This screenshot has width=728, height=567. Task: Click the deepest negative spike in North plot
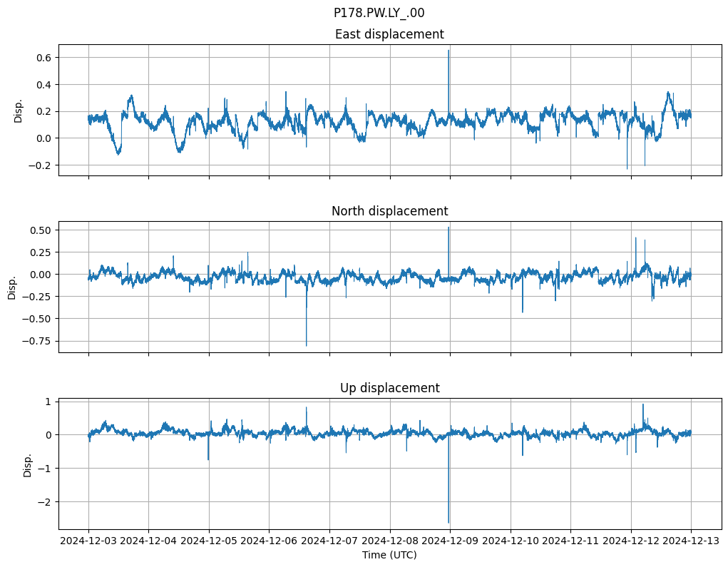[307, 345]
